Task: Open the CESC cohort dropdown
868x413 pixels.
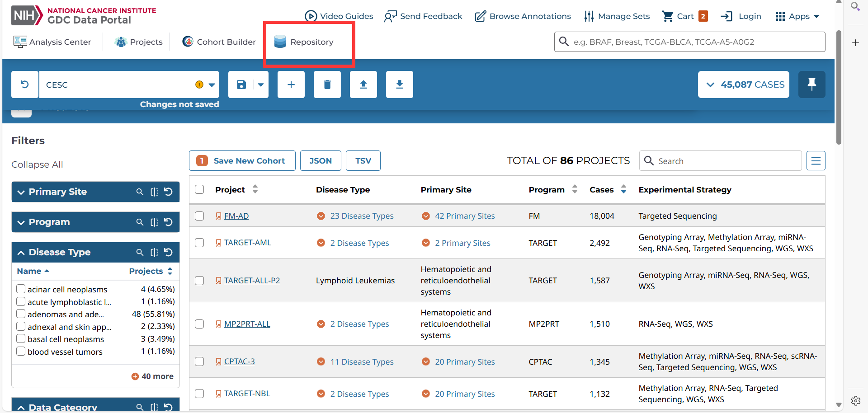Action: point(212,85)
